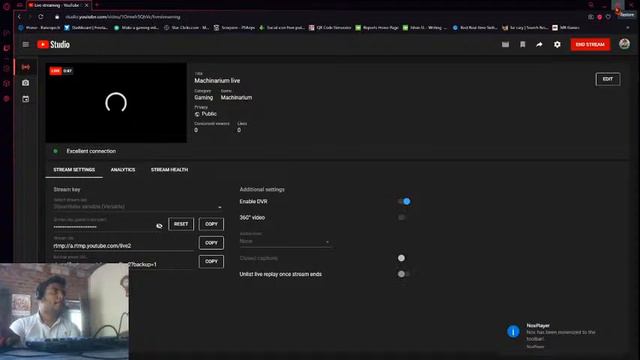Go back with the browser back arrow
This screenshot has width=640, height=360.
[19, 17]
